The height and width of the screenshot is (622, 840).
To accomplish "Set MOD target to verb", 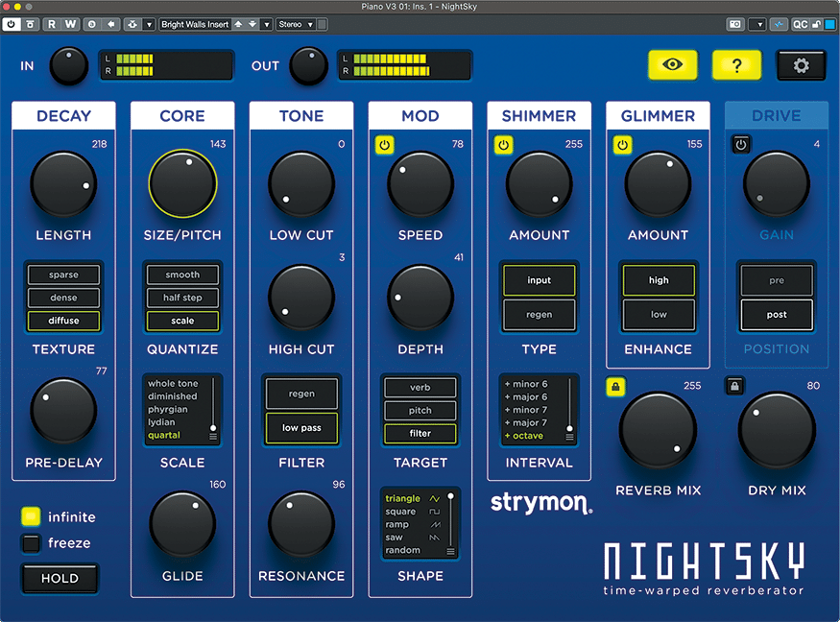I will (420, 388).
